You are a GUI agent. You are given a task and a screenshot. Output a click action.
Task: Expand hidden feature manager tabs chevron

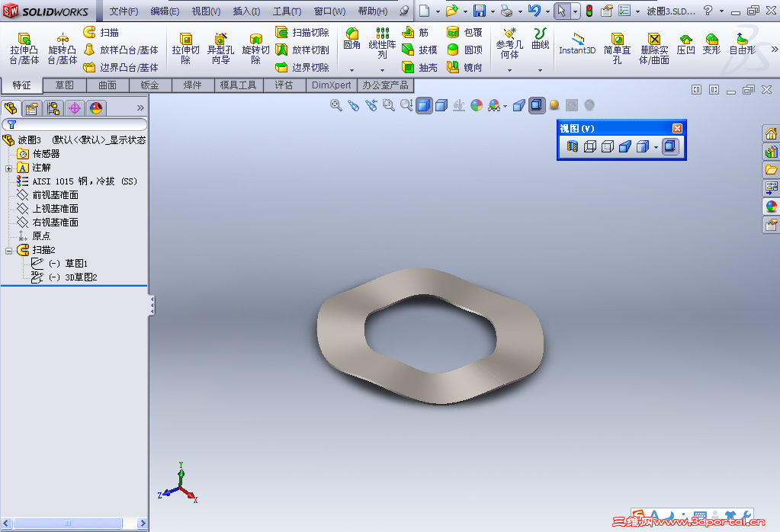[140, 108]
